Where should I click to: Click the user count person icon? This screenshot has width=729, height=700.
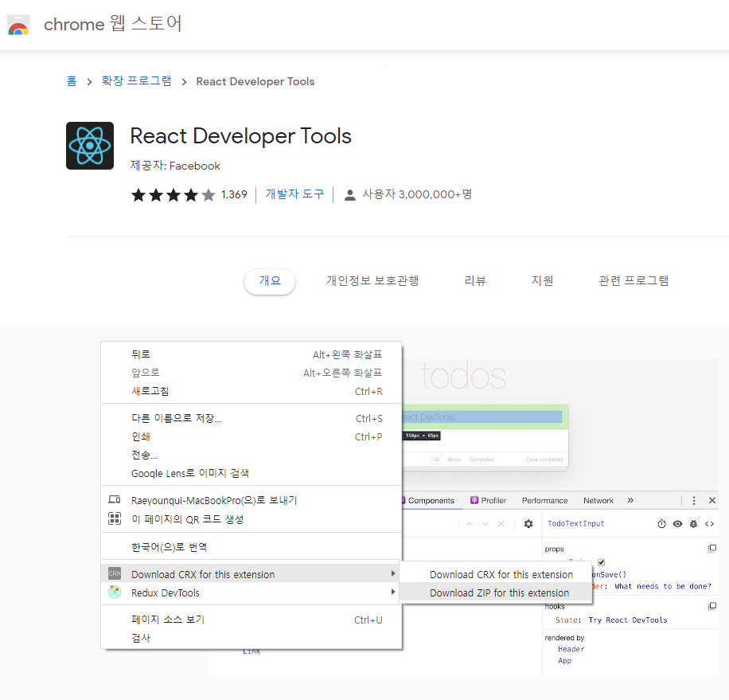tap(349, 195)
